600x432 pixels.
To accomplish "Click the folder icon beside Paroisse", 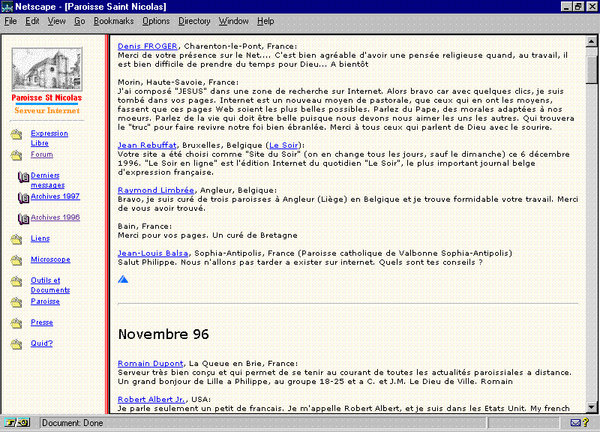I will pyautogui.click(x=16, y=302).
